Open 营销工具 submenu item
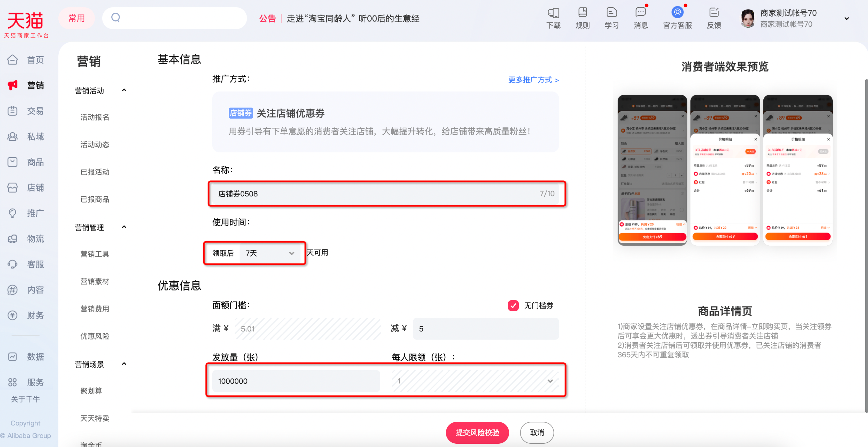Screen dimensions: 868x447 95,254
